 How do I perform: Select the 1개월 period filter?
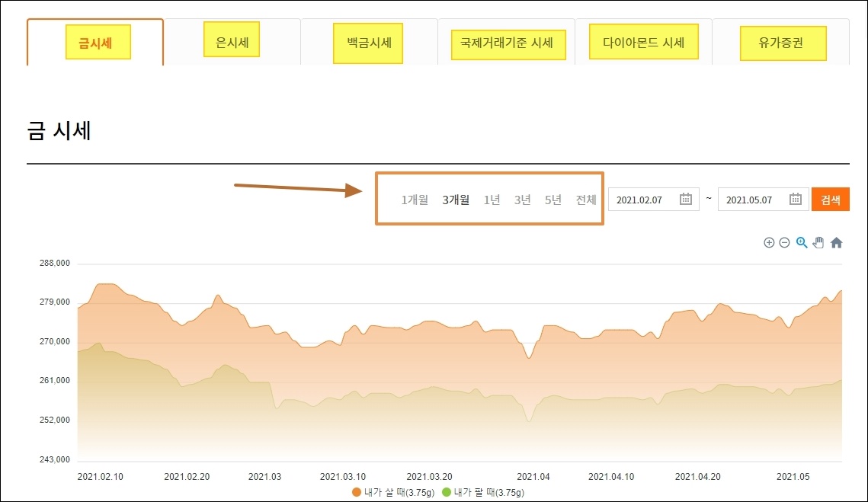click(415, 200)
